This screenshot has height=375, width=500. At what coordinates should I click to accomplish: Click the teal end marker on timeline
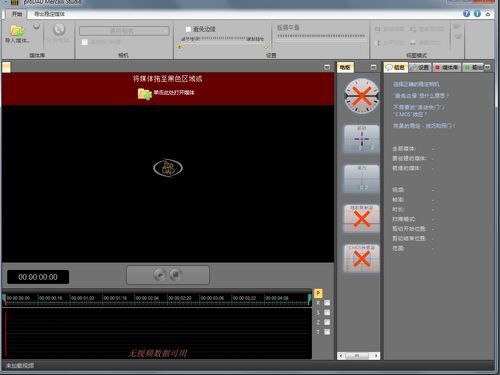tap(310, 299)
